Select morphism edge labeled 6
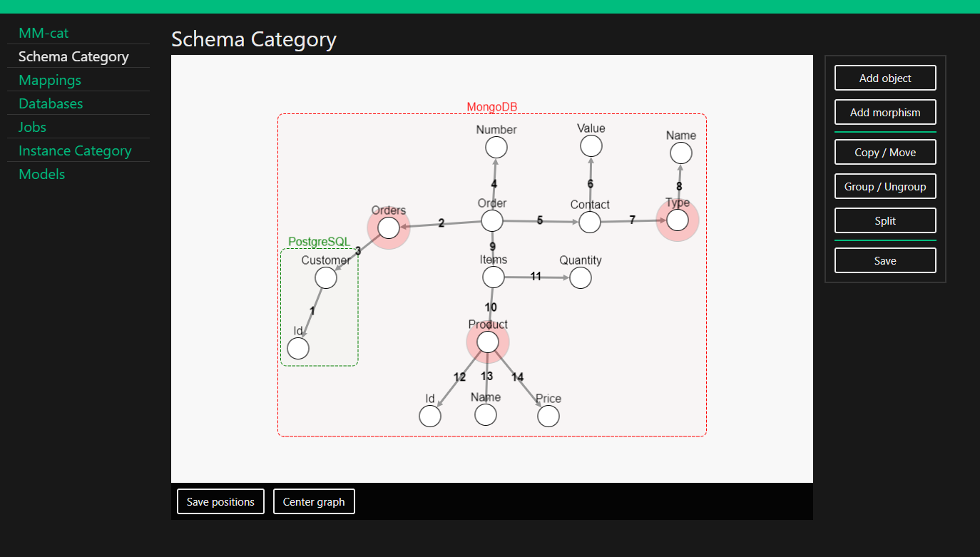This screenshot has width=980, height=557. click(x=591, y=184)
